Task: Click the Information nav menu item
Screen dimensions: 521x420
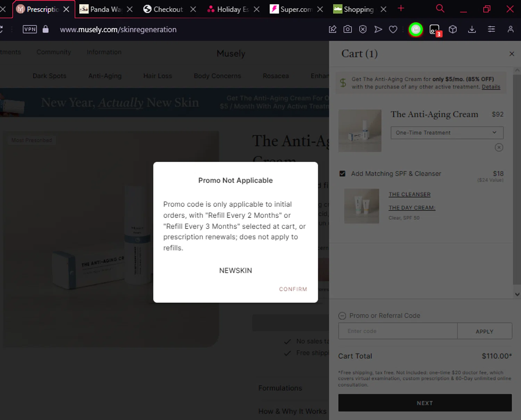Action: [x=104, y=52]
